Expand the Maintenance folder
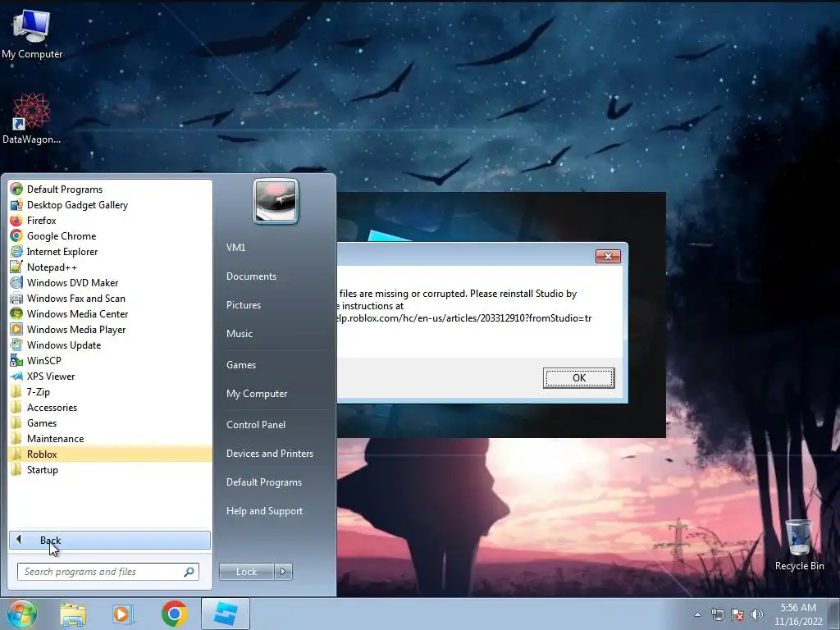The image size is (840, 630). pos(110,438)
